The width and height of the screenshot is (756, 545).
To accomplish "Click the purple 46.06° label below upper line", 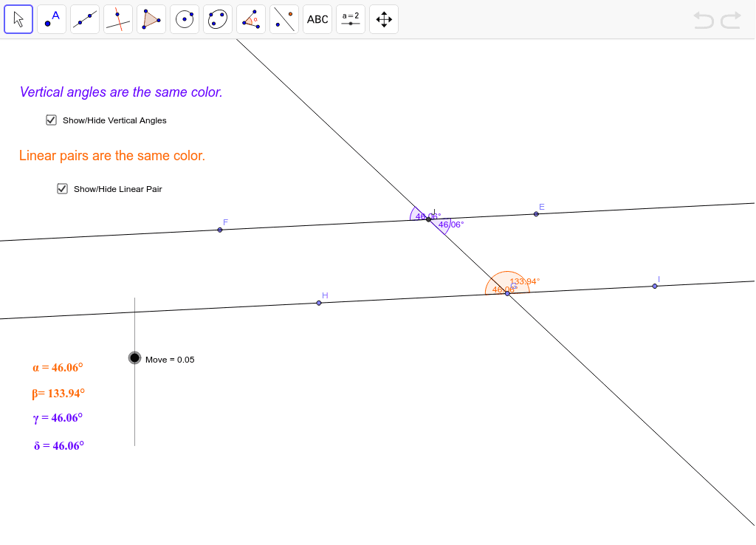I will click(451, 224).
